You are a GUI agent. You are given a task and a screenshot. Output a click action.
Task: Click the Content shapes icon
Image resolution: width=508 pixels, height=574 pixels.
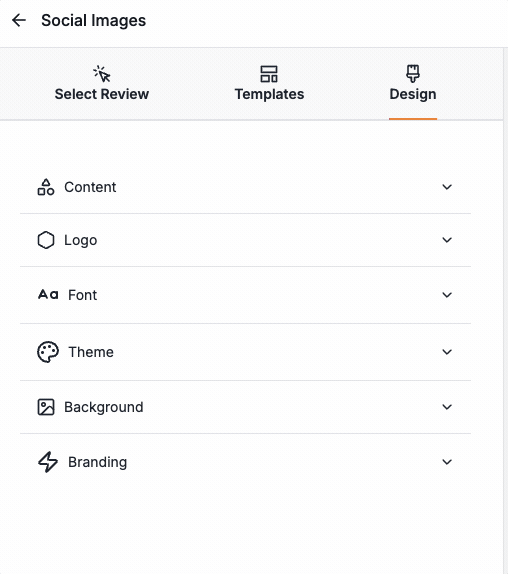(x=46, y=187)
